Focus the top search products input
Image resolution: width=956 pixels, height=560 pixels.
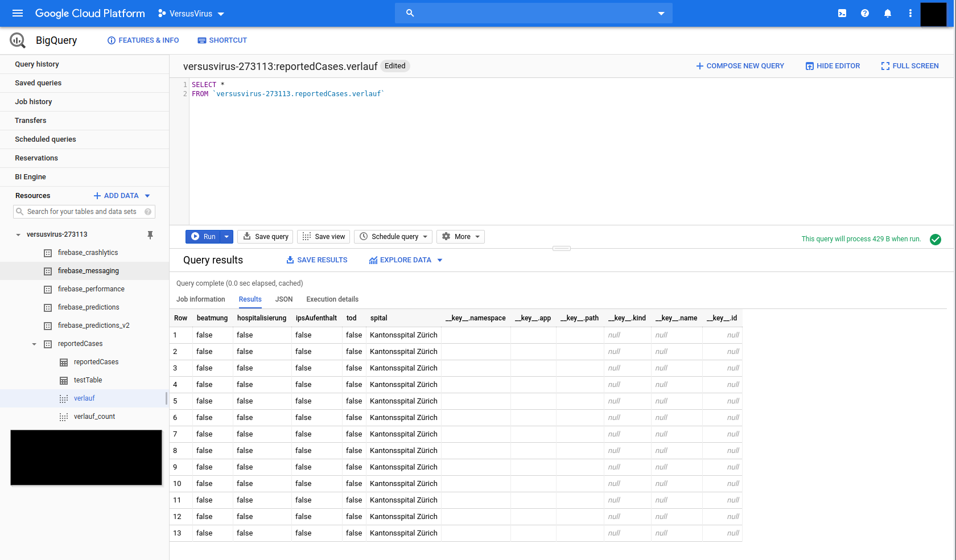tap(534, 13)
